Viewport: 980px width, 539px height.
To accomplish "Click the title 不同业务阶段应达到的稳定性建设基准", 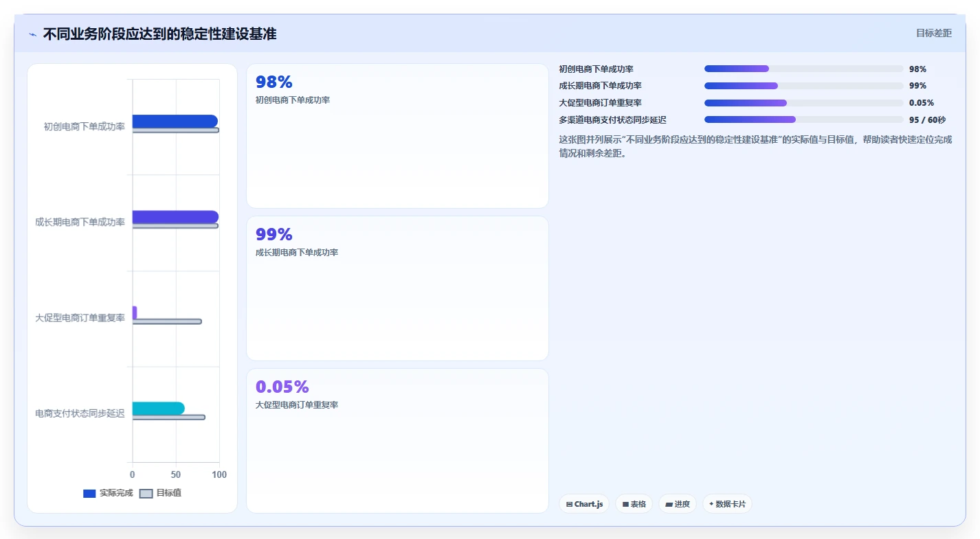I will pos(159,34).
